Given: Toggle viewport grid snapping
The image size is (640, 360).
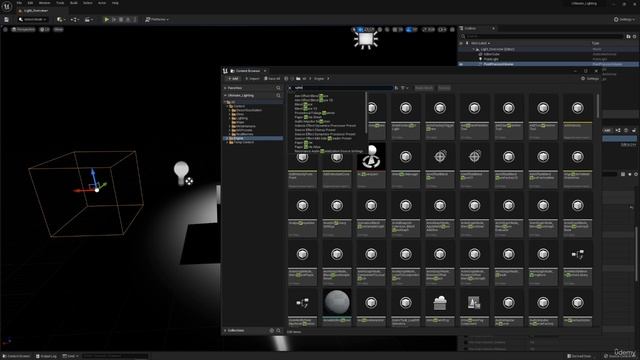Looking at the screenshot, I should coord(394,29).
